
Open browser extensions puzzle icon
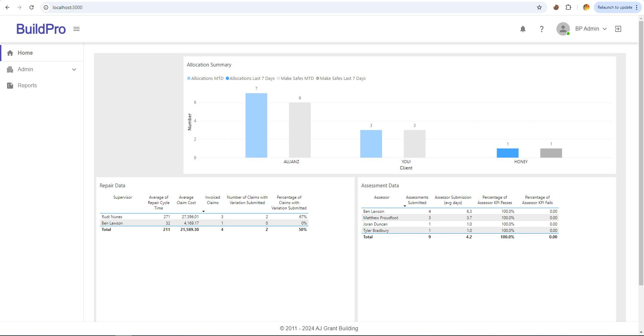coord(568,7)
